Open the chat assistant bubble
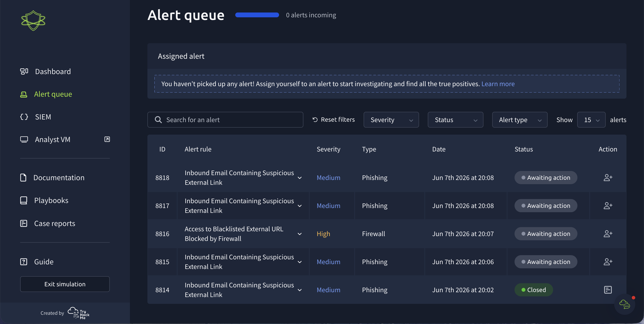644x324 pixels. (625, 304)
